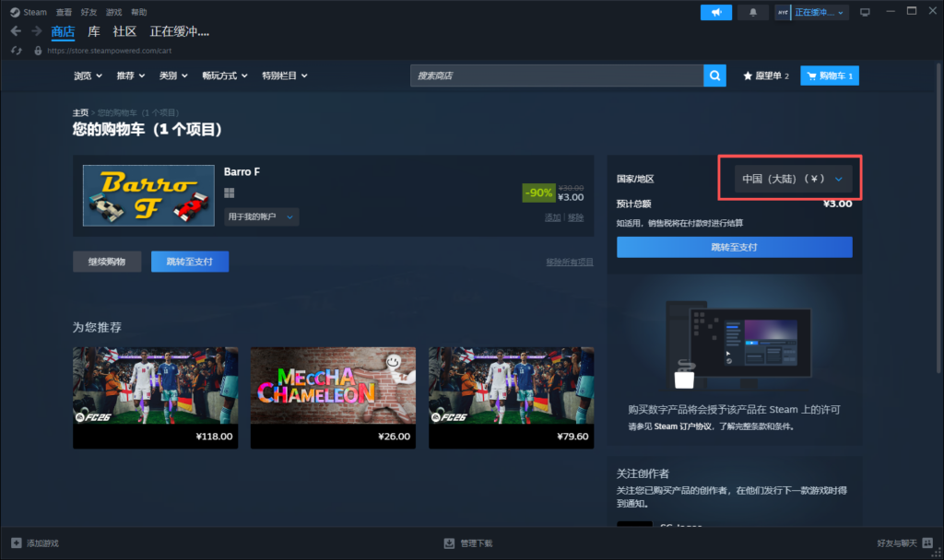The image size is (944, 560).
Task: Open the Steam menu
Action: point(35,12)
